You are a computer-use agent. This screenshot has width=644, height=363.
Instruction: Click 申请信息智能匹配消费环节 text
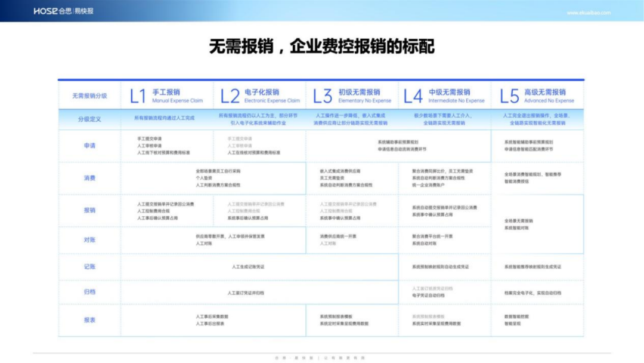coord(528,149)
